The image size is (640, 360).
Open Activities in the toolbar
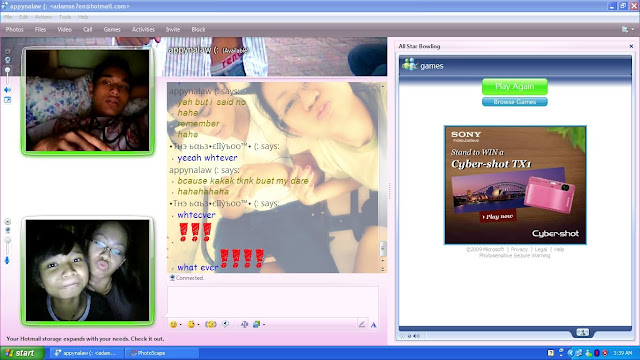click(x=143, y=29)
